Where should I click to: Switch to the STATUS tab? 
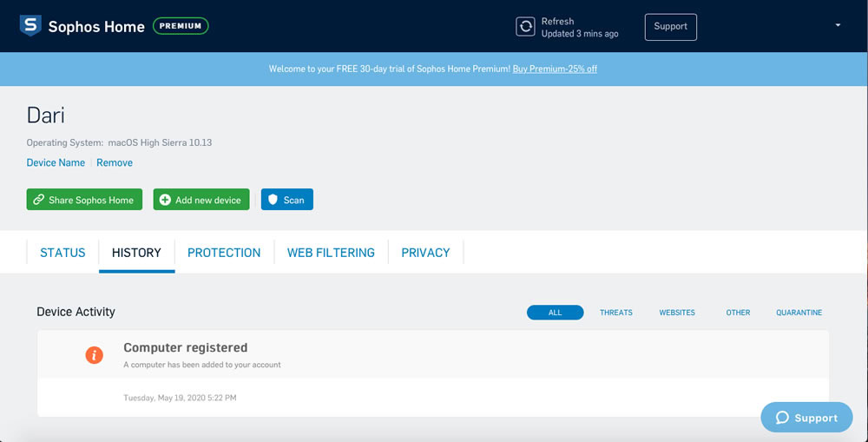(x=62, y=253)
